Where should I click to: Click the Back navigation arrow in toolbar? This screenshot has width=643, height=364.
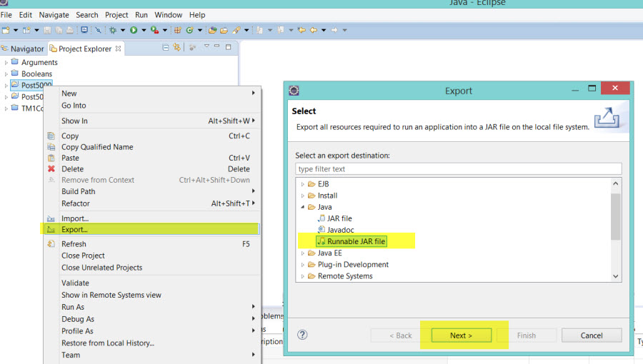[314, 30]
